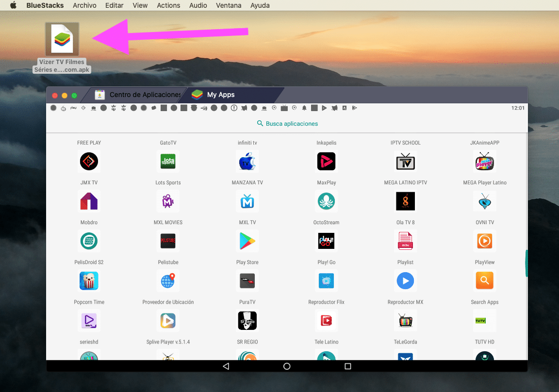Open the Pelistube app icon
This screenshot has height=392, width=559.
coord(168,241)
